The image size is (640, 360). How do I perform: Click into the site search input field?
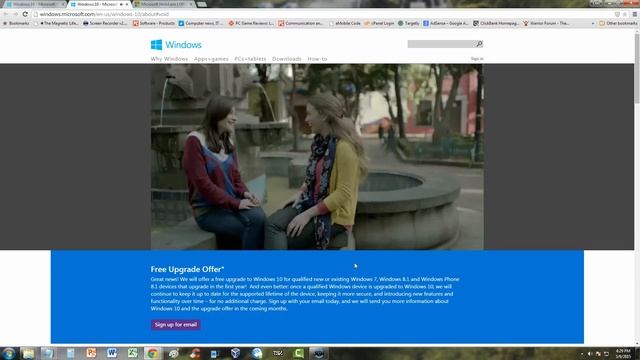click(442, 44)
